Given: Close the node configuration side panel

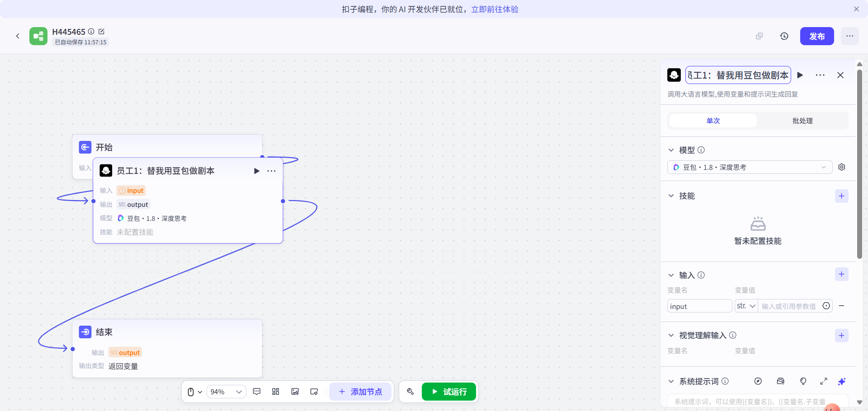Looking at the screenshot, I should point(840,75).
